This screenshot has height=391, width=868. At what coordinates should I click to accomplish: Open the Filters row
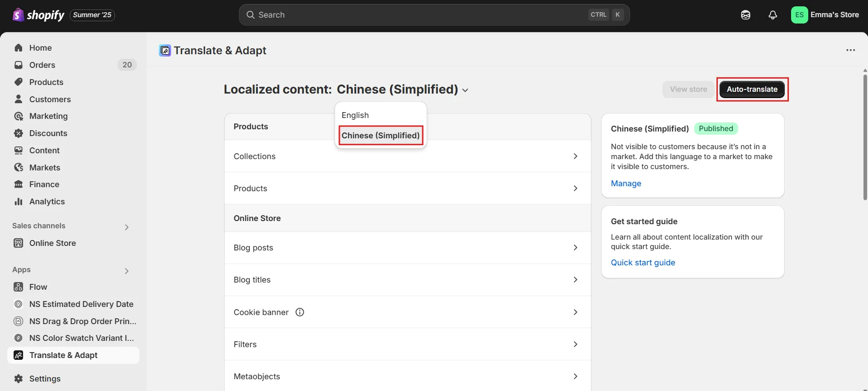pos(407,344)
